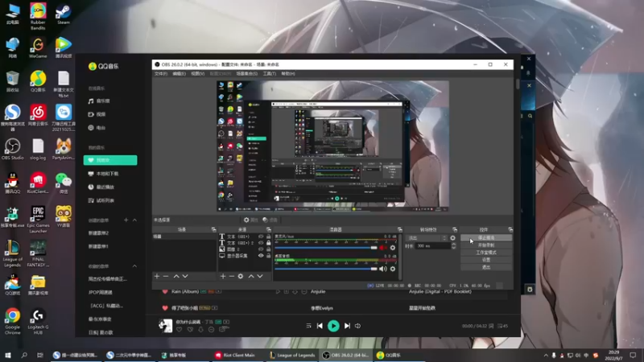Move the scene down in the scenes list
Viewport: 644px width, 362px height.
(185, 276)
